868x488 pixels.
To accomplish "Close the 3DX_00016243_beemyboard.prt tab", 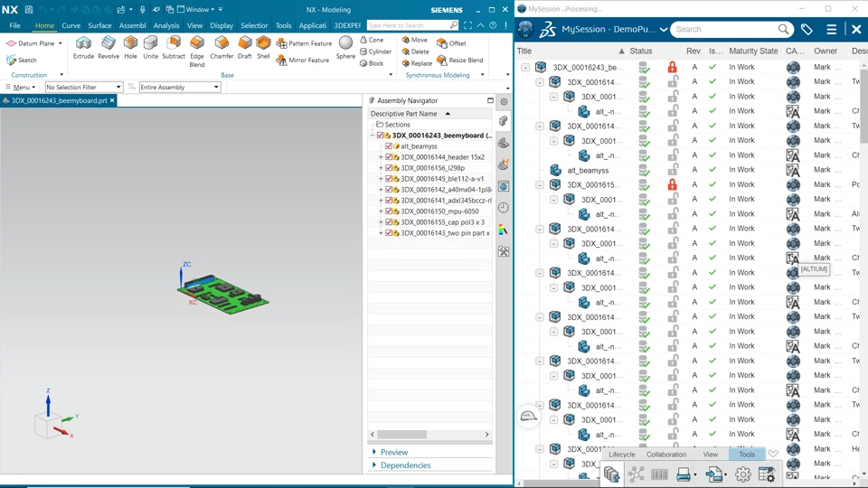I will (112, 100).
